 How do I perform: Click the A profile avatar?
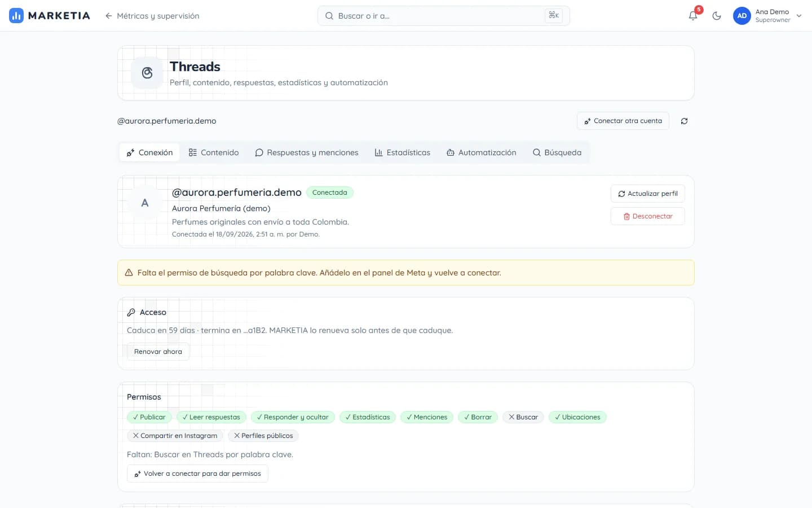click(145, 203)
